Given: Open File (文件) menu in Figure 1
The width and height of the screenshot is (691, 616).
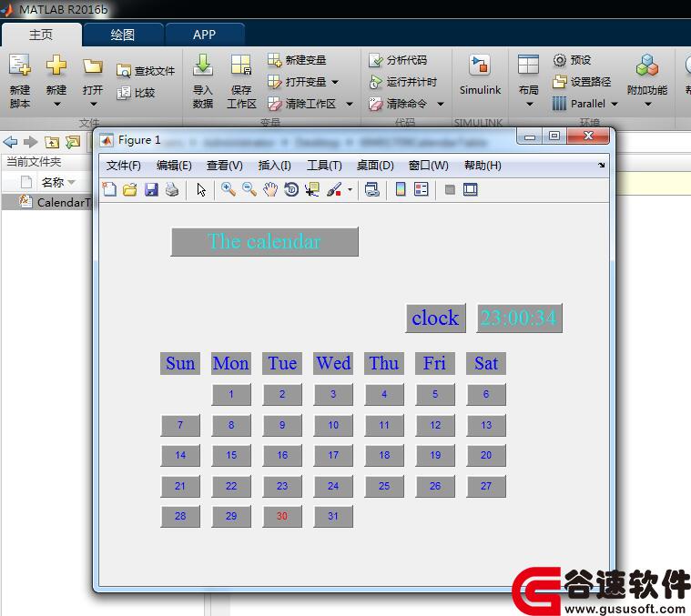Looking at the screenshot, I should click(124, 166).
